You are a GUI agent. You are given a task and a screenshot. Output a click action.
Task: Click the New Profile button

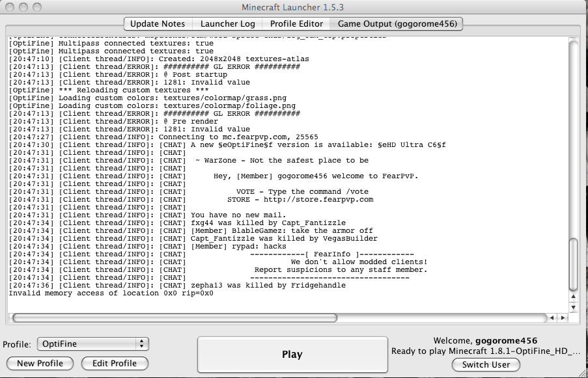[x=40, y=363]
